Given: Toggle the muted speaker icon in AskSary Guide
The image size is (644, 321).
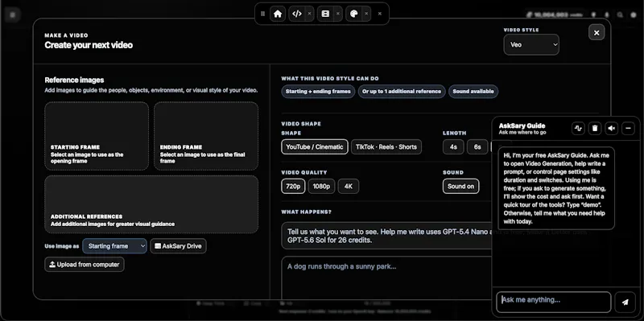Looking at the screenshot, I should coord(612,129).
